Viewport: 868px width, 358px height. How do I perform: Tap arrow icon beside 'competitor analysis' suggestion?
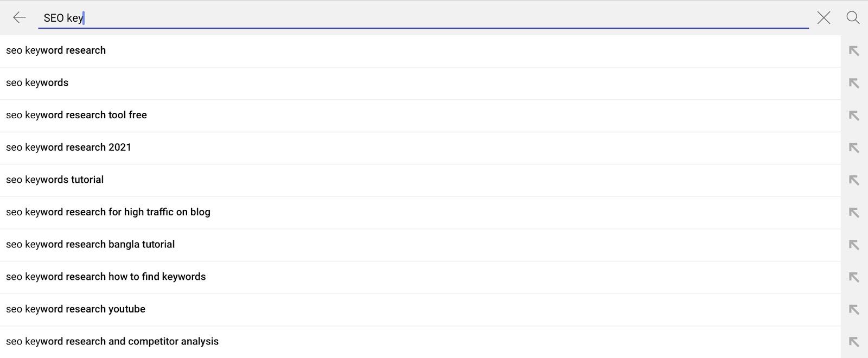coord(854,342)
